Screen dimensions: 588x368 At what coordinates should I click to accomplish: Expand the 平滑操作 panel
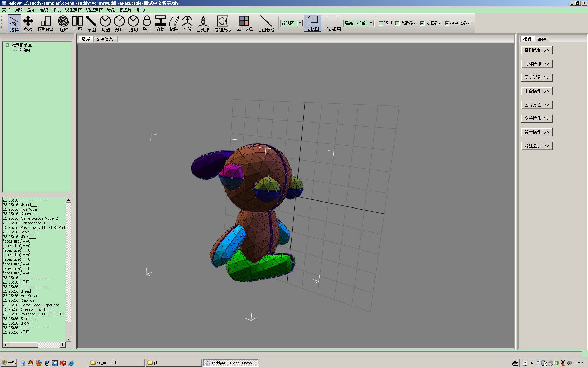(x=537, y=91)
